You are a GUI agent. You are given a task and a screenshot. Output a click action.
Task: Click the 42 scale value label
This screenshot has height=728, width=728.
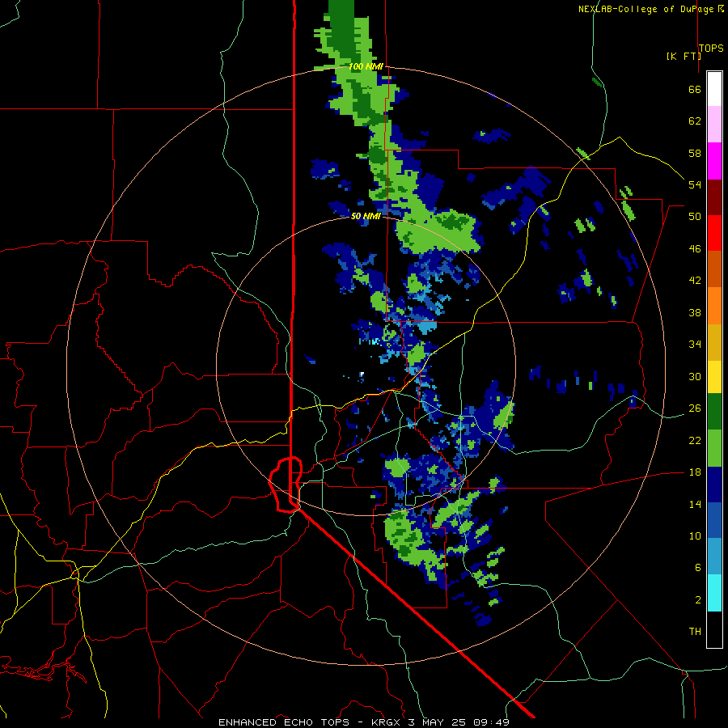(695, 281)
